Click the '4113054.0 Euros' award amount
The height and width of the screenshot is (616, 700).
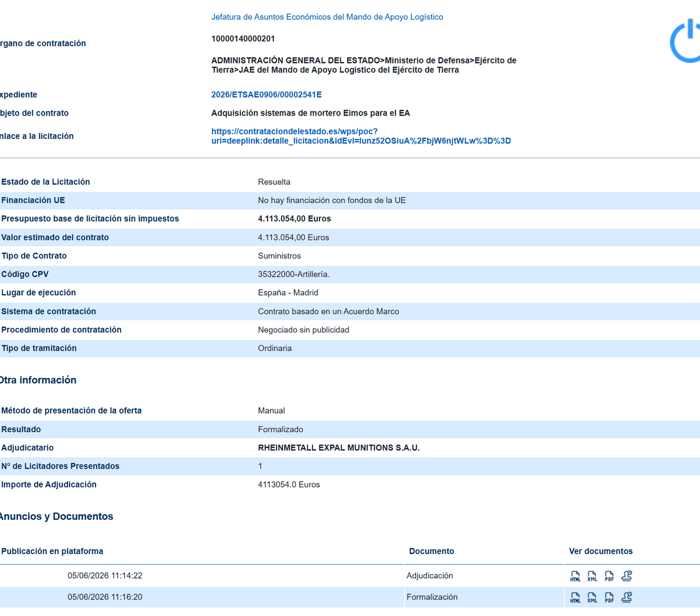(289, 485)
